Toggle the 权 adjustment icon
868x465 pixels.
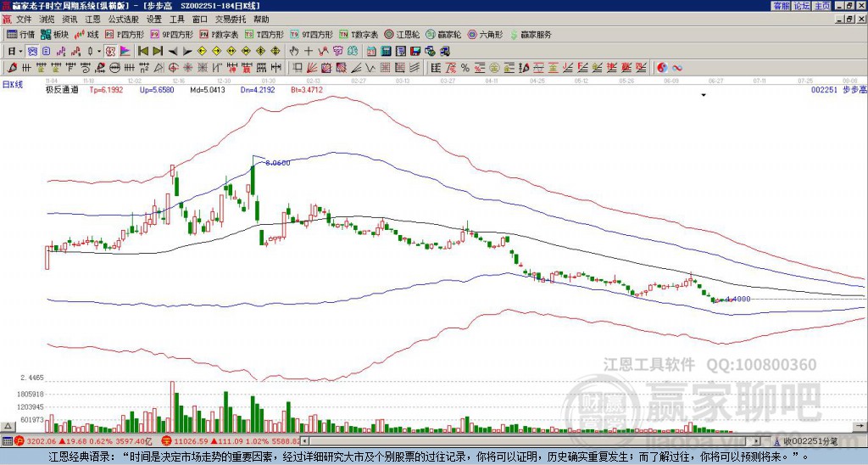click(x=110, y=52)
